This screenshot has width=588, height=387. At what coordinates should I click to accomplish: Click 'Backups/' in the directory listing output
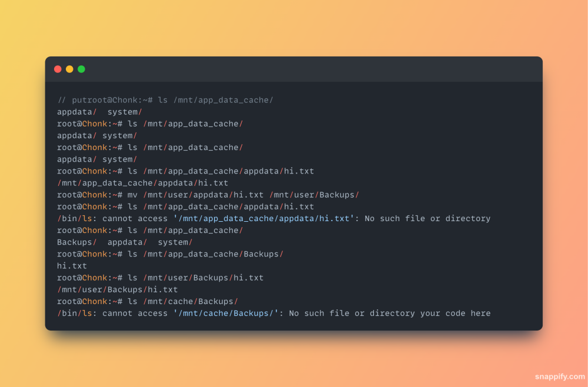click(77, 242)
